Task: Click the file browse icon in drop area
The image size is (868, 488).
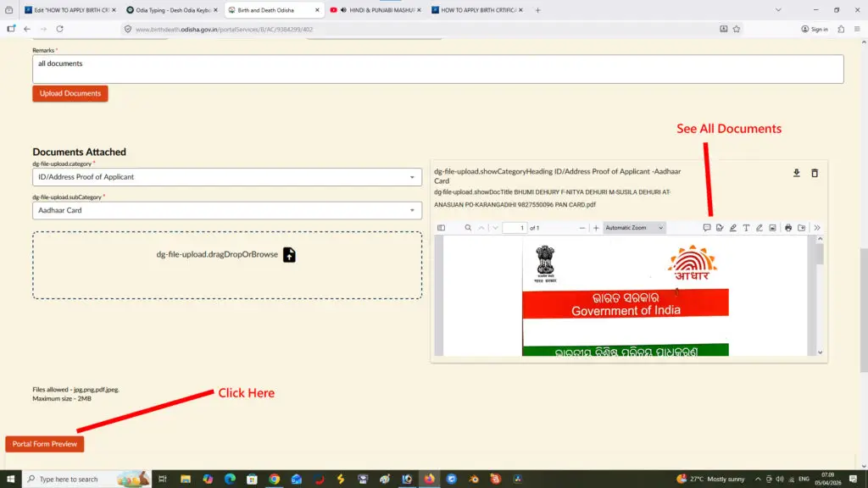Action: click(289, 254)
